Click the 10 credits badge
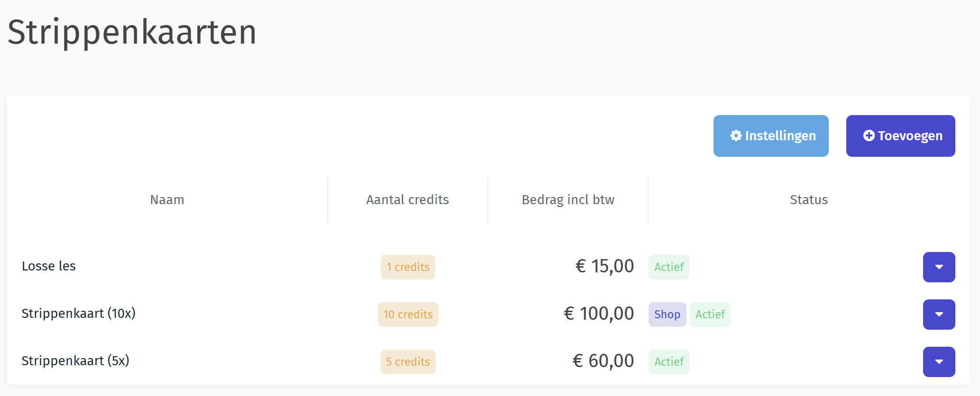This screenshot has width=980, height=396. pyautogui.click(x=408, y=315)
